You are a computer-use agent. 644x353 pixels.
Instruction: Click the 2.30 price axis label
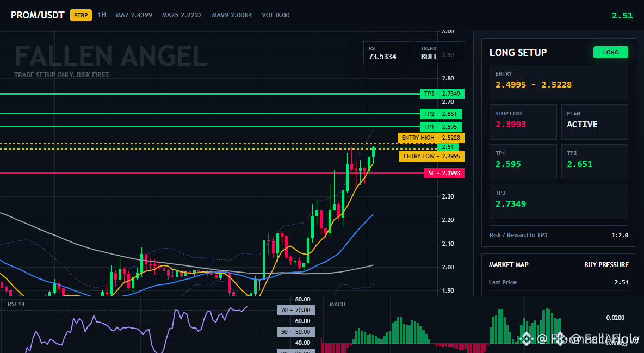[448, 196]
